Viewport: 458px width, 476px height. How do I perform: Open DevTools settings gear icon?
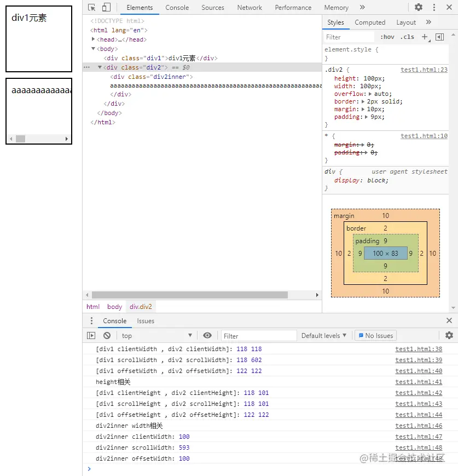[419, 7]
